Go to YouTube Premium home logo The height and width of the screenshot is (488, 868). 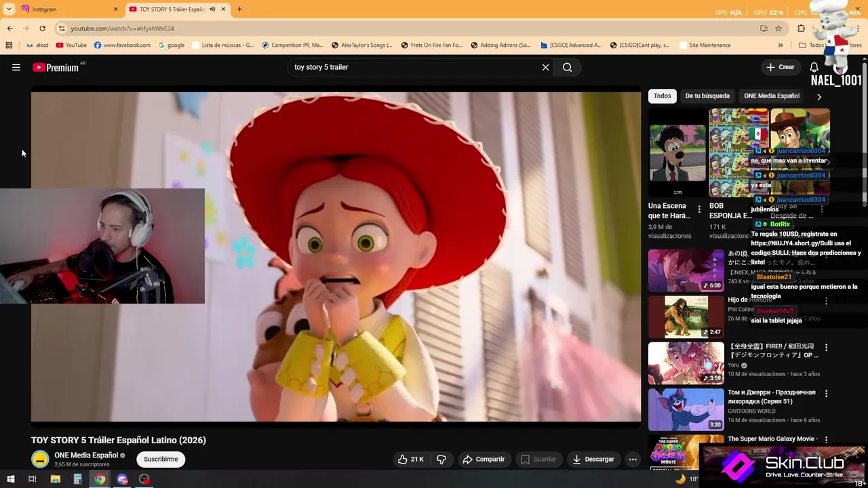(56, 67)
